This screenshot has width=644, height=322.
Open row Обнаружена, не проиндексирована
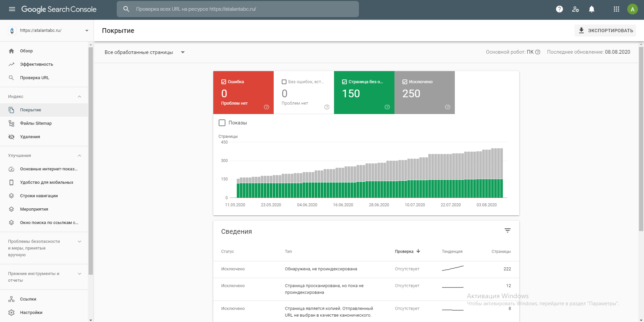(366, 269)
